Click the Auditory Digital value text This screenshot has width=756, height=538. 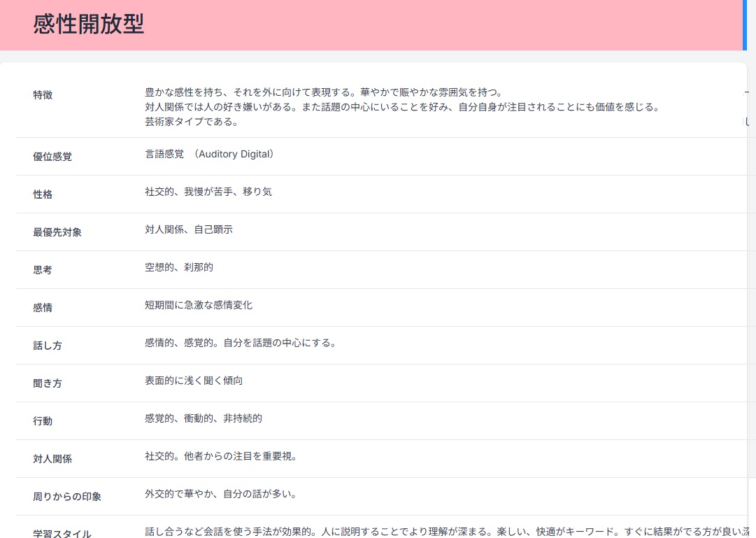tap(235, 154)
